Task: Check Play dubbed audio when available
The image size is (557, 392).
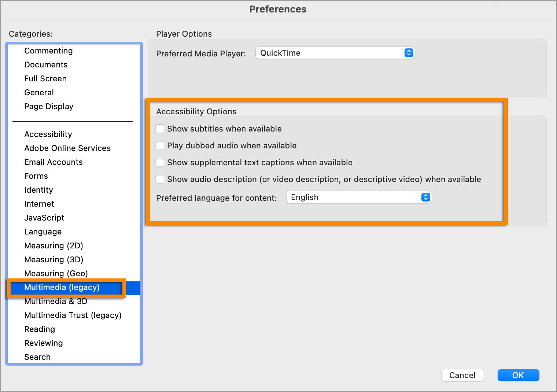Action: pos(160,145)
